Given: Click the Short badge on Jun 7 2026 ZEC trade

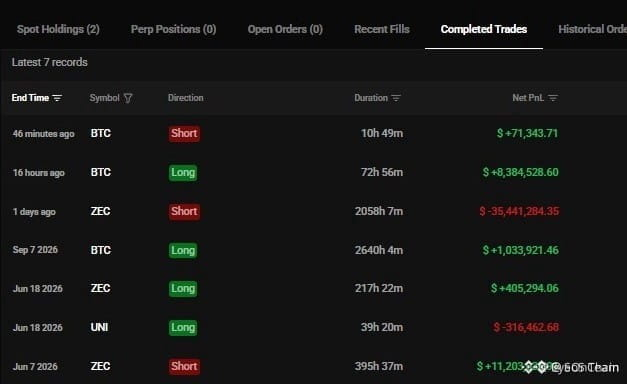Looking at the screenshot, I should [x=184, y=366].
